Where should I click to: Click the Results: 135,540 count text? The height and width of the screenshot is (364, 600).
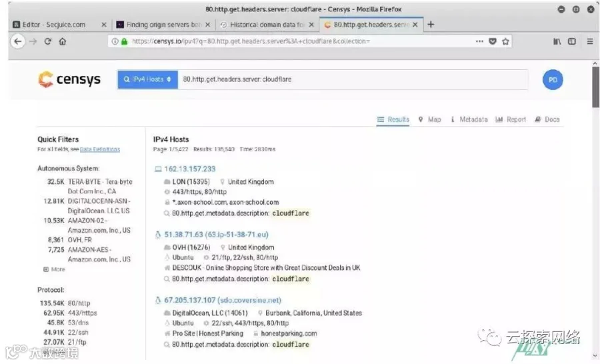point(213,149)
